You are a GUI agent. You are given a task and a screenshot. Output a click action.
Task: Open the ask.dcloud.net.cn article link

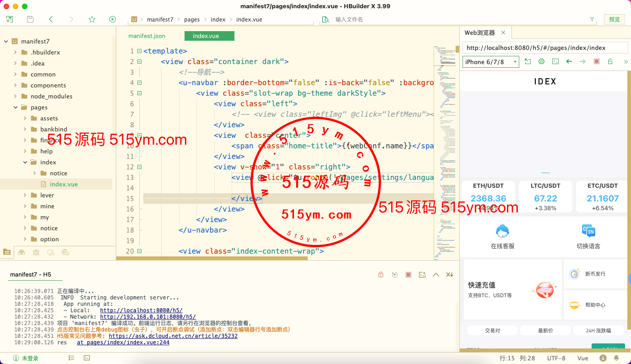pos(173,336)
